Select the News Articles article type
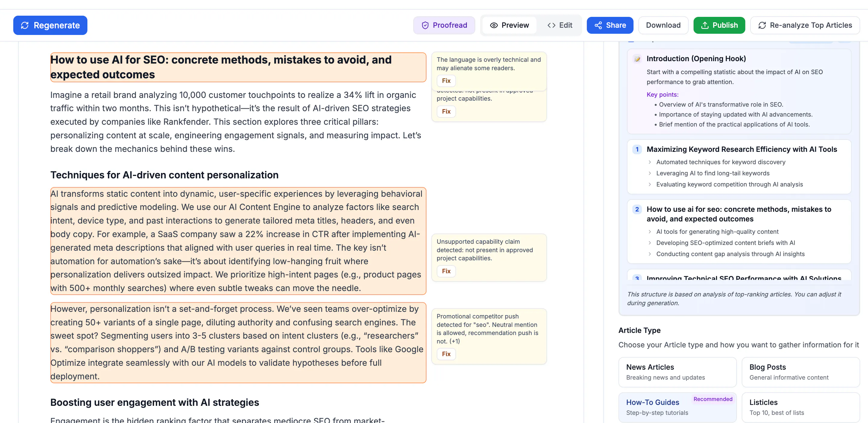868x423 pixels. tap(677, 372)
